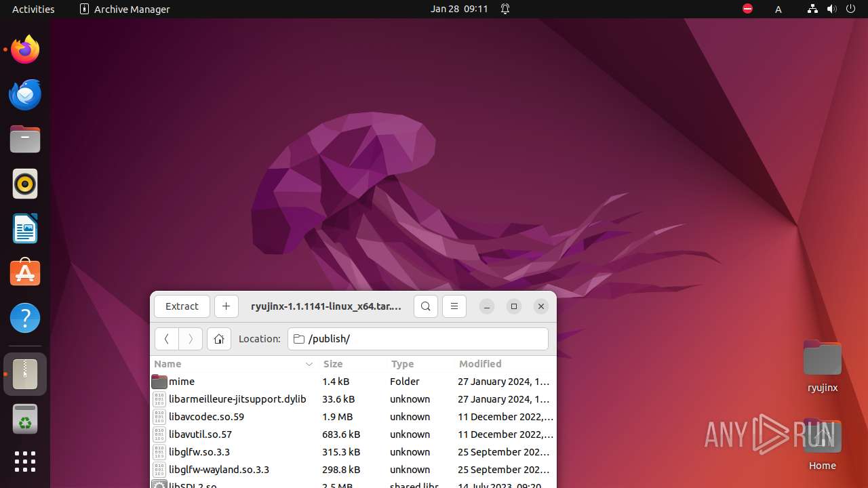Click the 33.6 kB size cell
The image size is (868, 488).
point(338,399)
